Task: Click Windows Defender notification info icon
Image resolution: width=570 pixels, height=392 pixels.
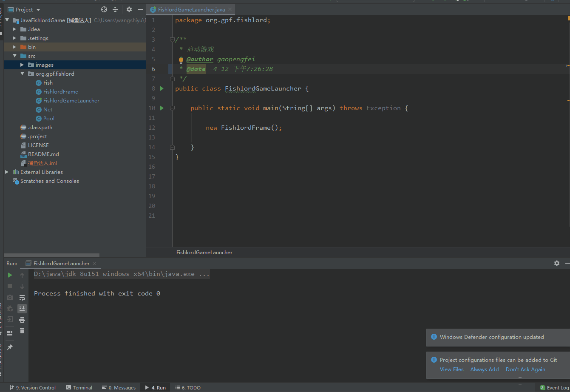Action: 434,337
